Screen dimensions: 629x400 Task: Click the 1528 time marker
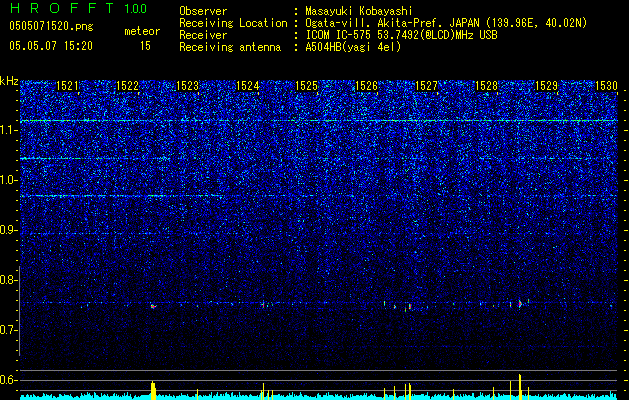coord(486,86)
